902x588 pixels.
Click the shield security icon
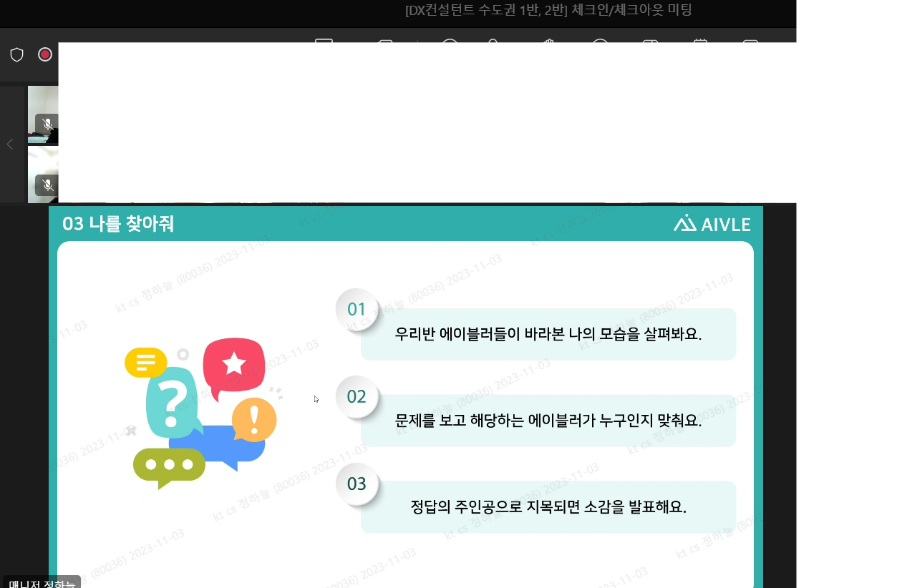[x=16, y=54]
